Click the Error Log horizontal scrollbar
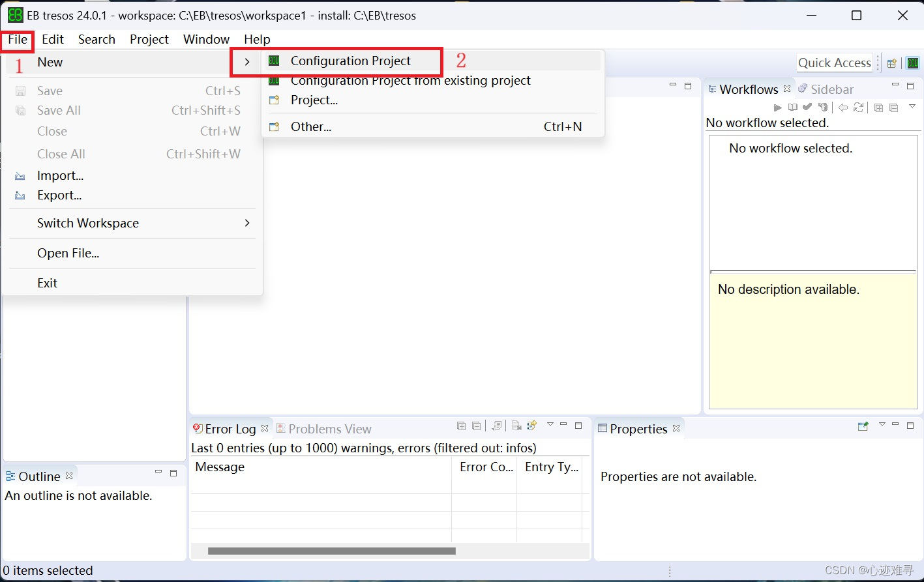 click(x=331, y=551)
